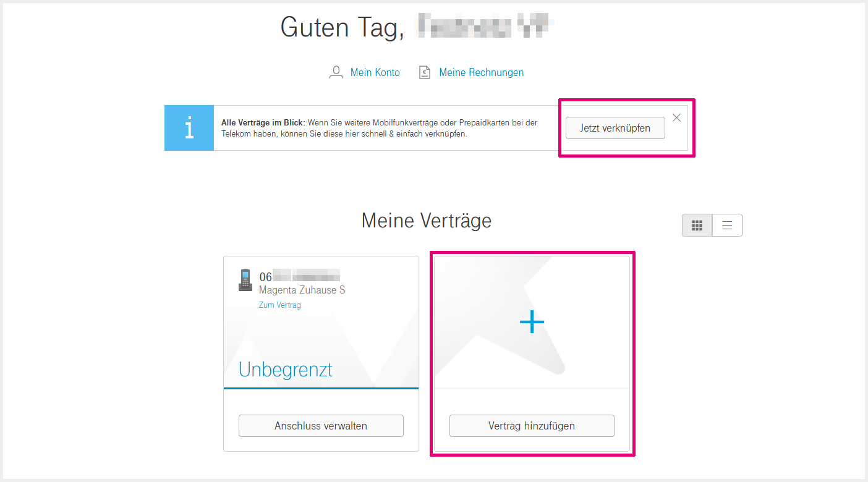This screenshot has height=482, width=868.
Task: Switch contracts to list view
Action: (x=727, y=226)
